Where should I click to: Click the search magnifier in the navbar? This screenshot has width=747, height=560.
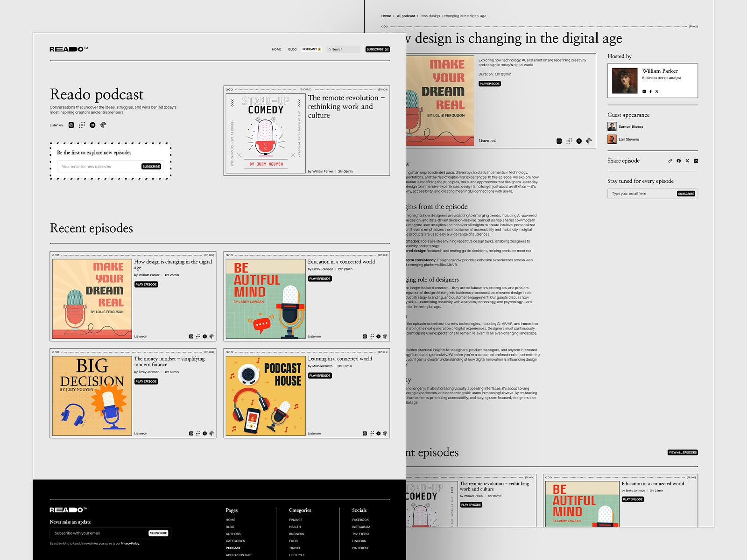tap(330, 49)
